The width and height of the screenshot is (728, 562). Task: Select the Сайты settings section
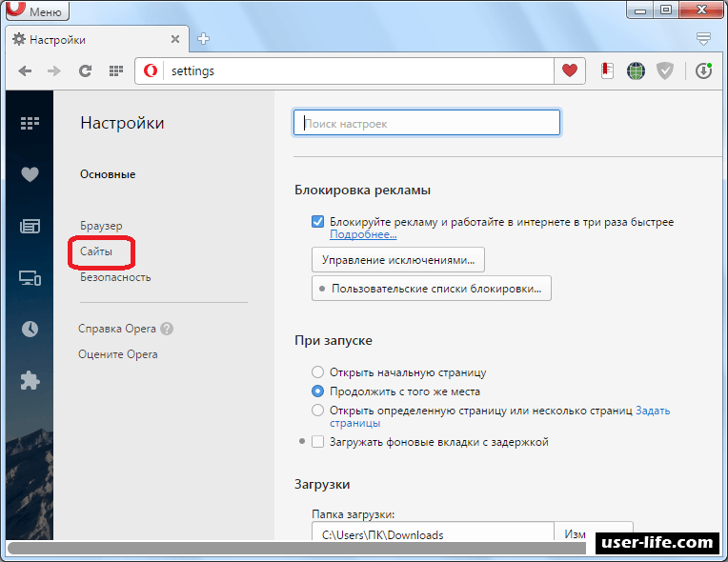[96, 251]
